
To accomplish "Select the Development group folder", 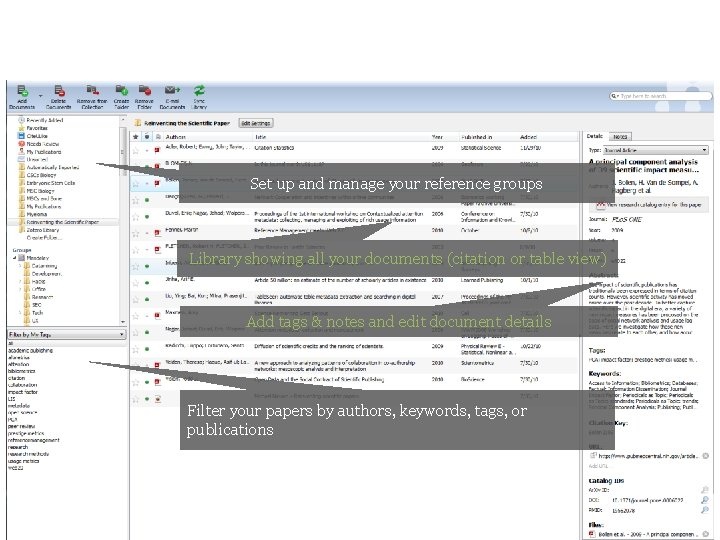I will pyautogui.click(x=46, y=274).
